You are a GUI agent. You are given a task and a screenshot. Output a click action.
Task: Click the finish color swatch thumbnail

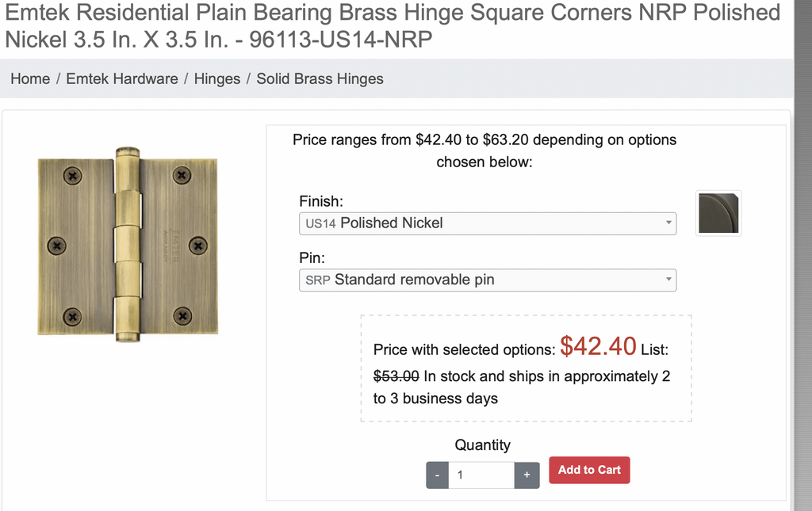[718, 213]
